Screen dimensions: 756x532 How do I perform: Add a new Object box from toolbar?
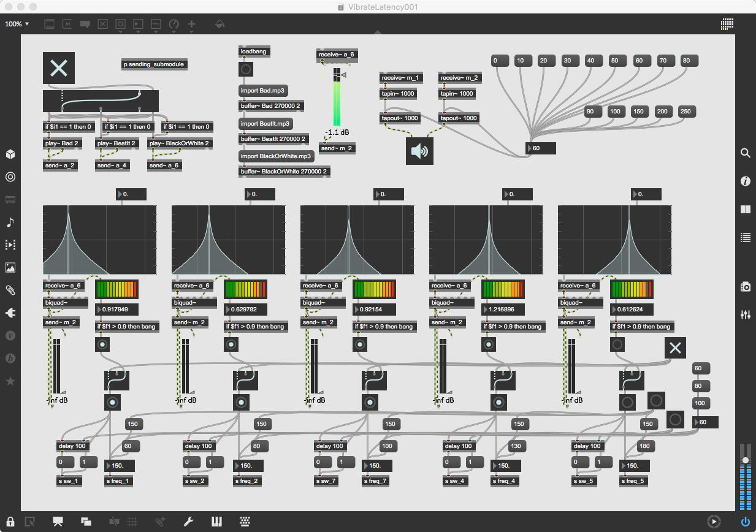tap(50, 25)
